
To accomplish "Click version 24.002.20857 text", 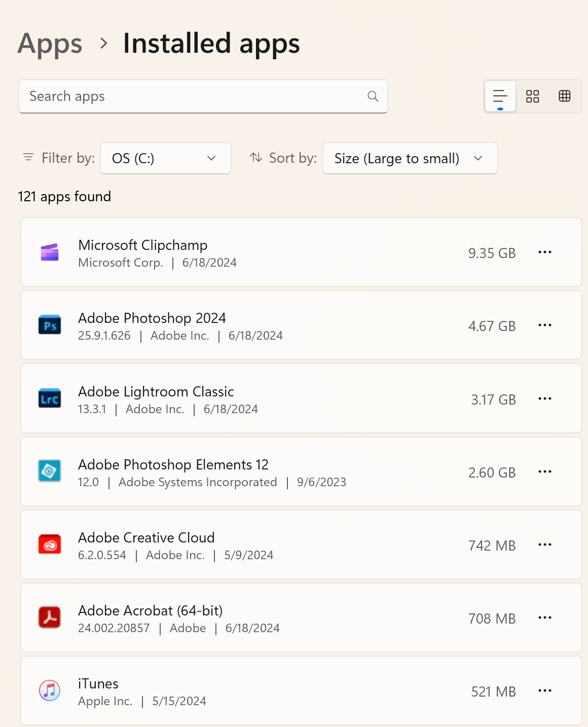I will [x=114, y=628].
